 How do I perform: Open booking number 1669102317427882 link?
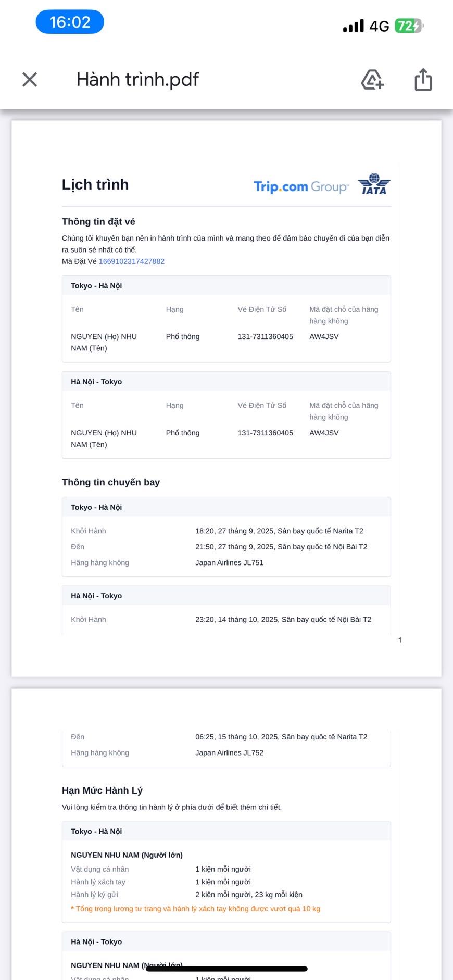click(132, 261)
